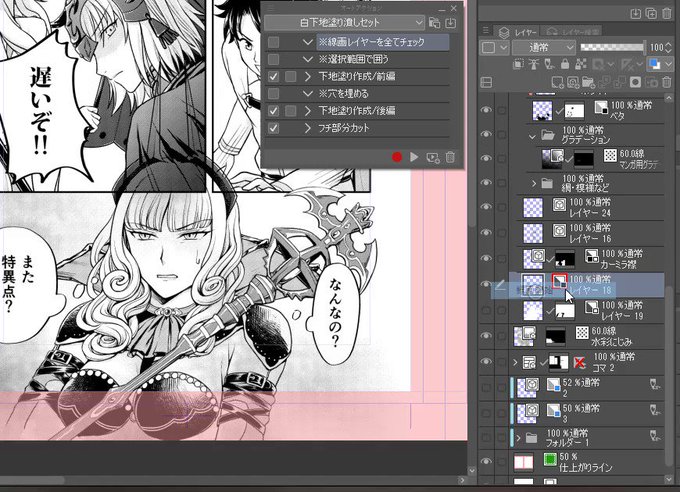The image size is (680, 492).
Task: Toggle dialog setting box of 下地塗り作成/後編
Action: point(291,111)
